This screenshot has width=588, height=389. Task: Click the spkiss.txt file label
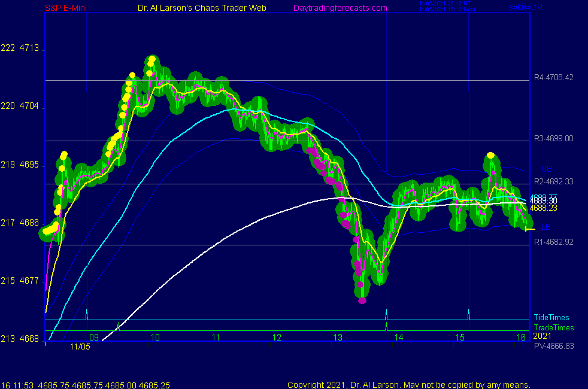coord(526,7)
